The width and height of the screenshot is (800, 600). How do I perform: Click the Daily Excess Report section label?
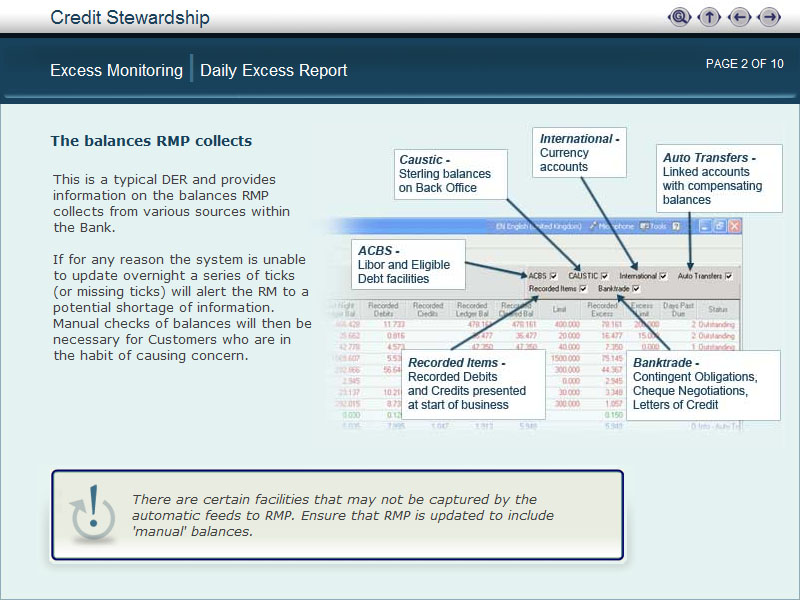(273, 70)
